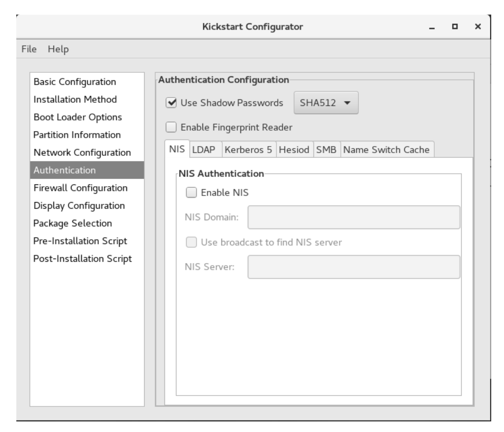
Task: Enable Fingerprint Reader checkbox
Action: point(170,128)
